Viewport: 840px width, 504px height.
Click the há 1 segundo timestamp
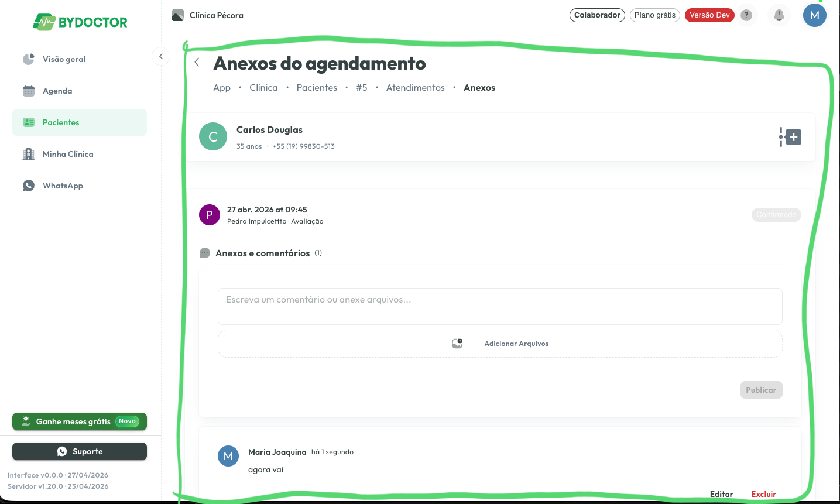coord(332,452)
